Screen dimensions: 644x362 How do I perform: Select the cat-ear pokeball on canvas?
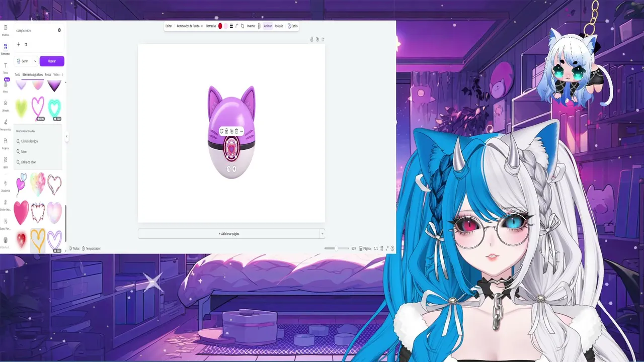231,132
